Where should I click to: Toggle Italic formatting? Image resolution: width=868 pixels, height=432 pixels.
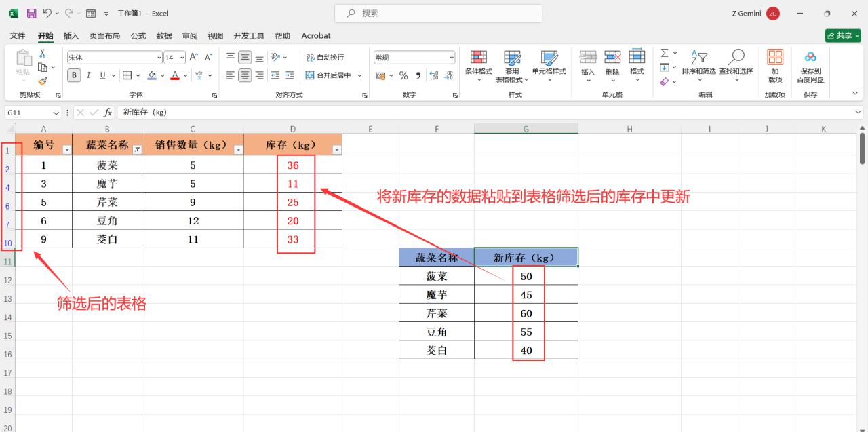[88, 75]
